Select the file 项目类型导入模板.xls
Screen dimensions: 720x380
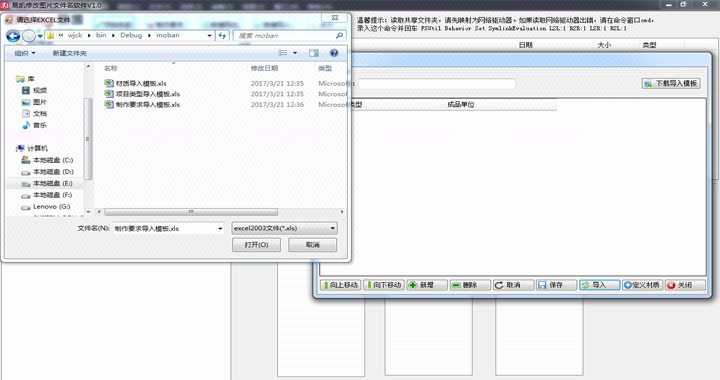[x=148, y=94]
